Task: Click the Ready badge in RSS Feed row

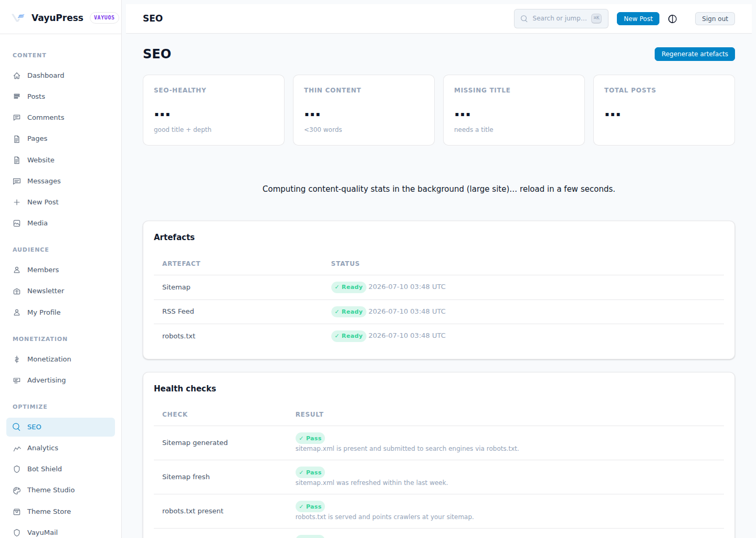Action: pyautogui.click(x=349, y=312)
